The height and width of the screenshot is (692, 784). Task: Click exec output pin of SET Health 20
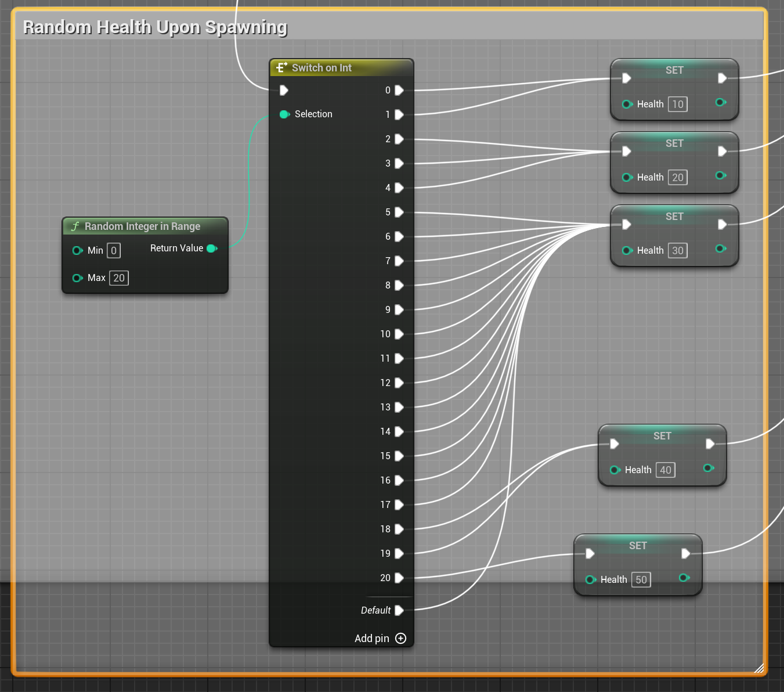[722, 152]
